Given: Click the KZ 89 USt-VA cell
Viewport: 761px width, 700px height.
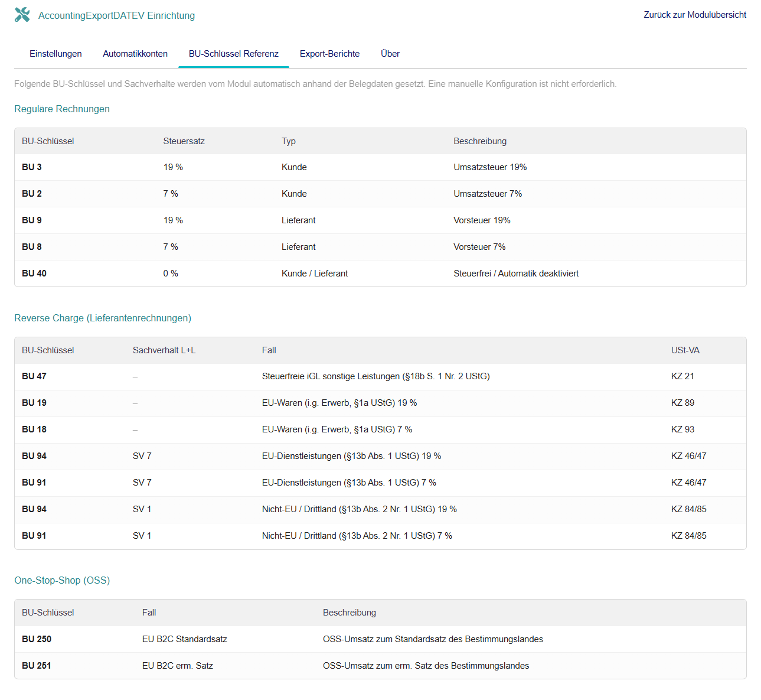Looking at the screenshot, I should [682, 403].
